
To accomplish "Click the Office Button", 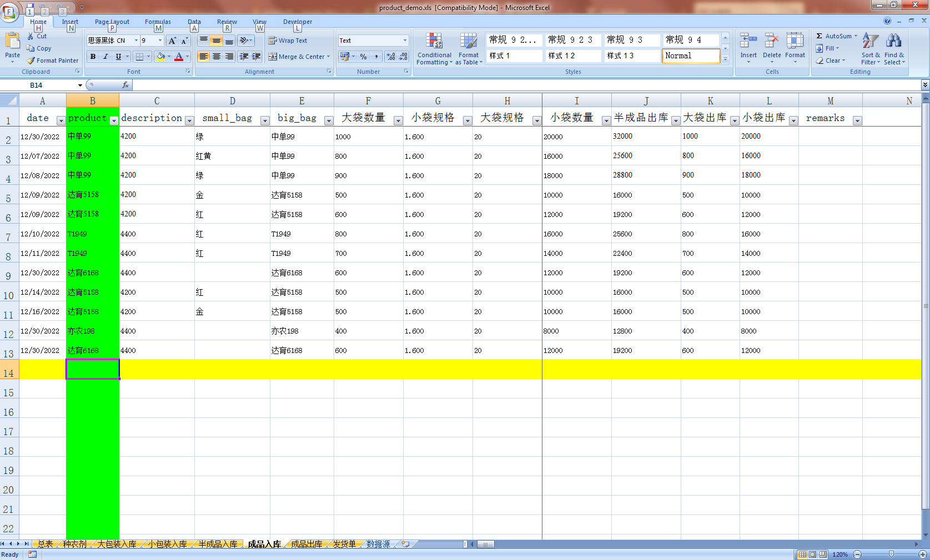I will [x=9, y=11].
